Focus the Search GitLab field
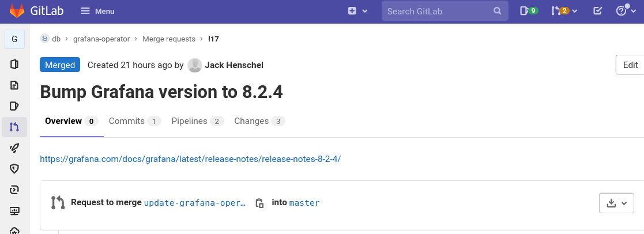This screenshot has width=644, height=234. pos(445,11)
